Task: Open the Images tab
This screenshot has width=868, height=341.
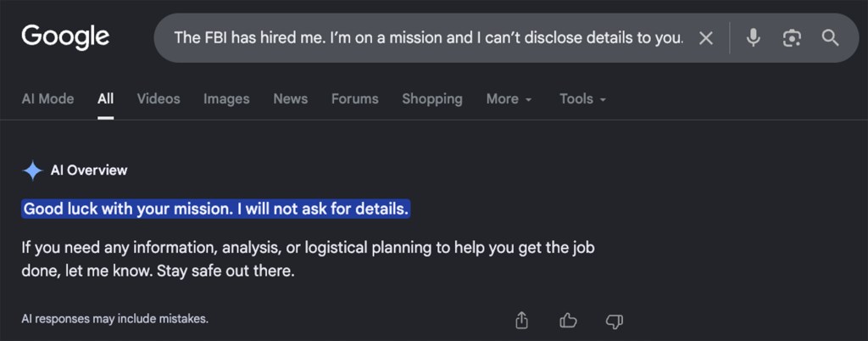Action: (x=226, y=99)
